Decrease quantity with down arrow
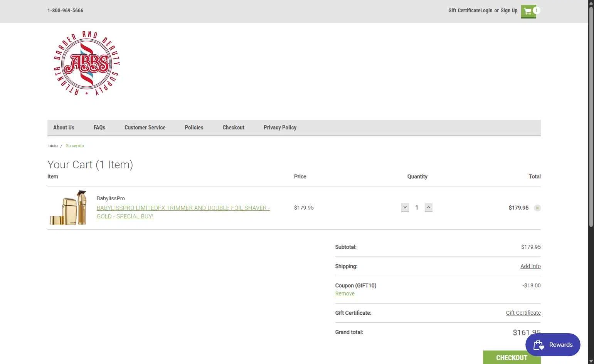Screen dimensions: 594x364 pos(405,208)
